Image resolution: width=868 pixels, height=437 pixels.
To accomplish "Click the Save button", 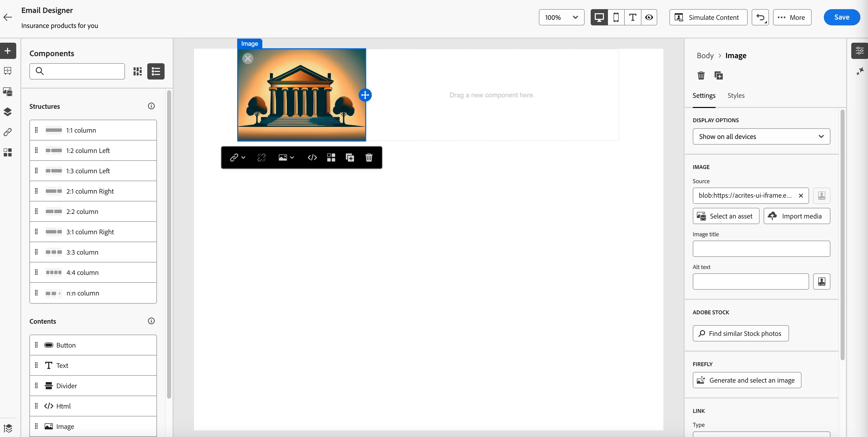I will 842,17.
